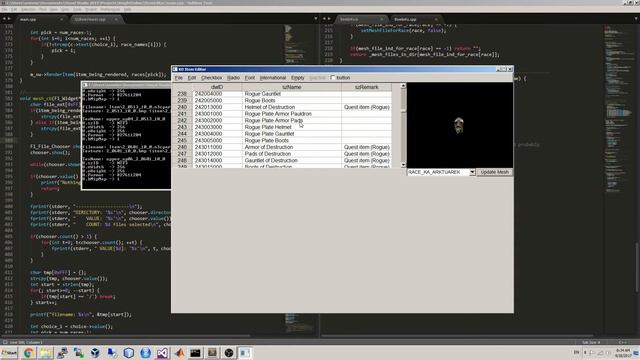
Task: Click the szRemark column header
Action: tap(367, 87)
